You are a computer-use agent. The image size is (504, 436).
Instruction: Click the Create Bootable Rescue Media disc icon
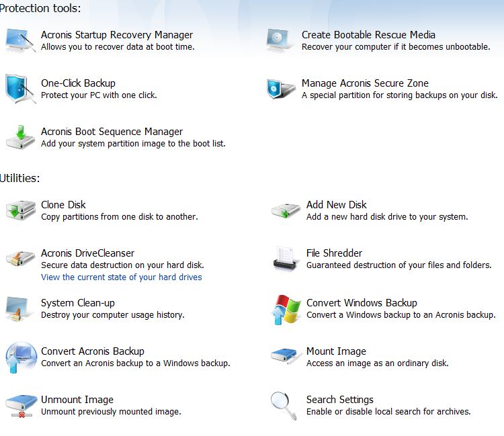point(280,40)
